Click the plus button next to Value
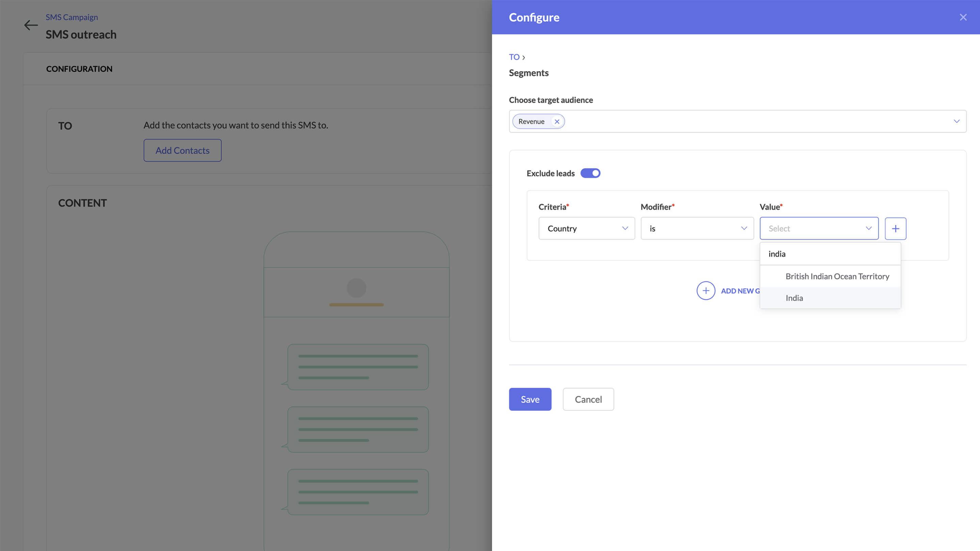This screenshot has width=980, height=551. pos(896,229)
